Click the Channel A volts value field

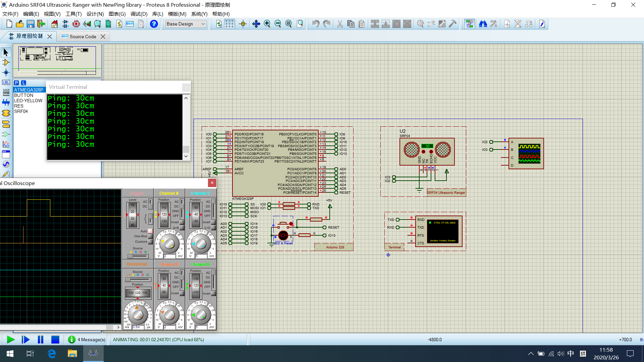click(x=169, y=256)
